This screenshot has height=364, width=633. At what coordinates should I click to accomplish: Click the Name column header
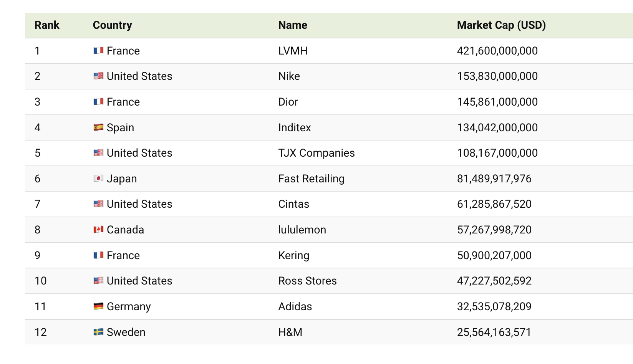coord(293,25)
